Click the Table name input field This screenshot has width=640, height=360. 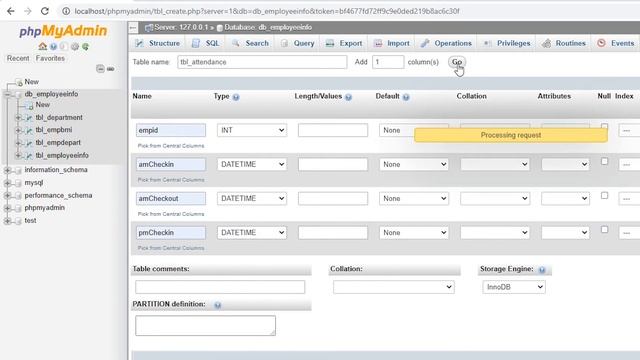pyautogui.click(x=262, y=62)
